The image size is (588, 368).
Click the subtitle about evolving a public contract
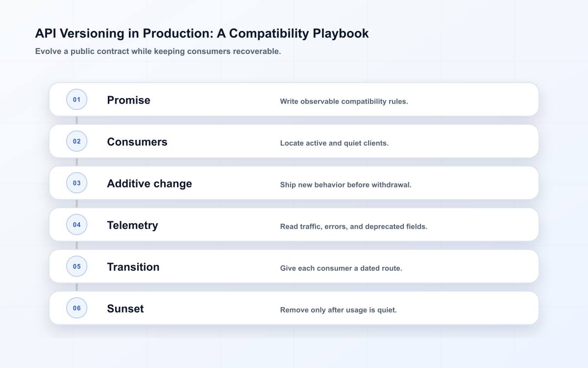158,52
